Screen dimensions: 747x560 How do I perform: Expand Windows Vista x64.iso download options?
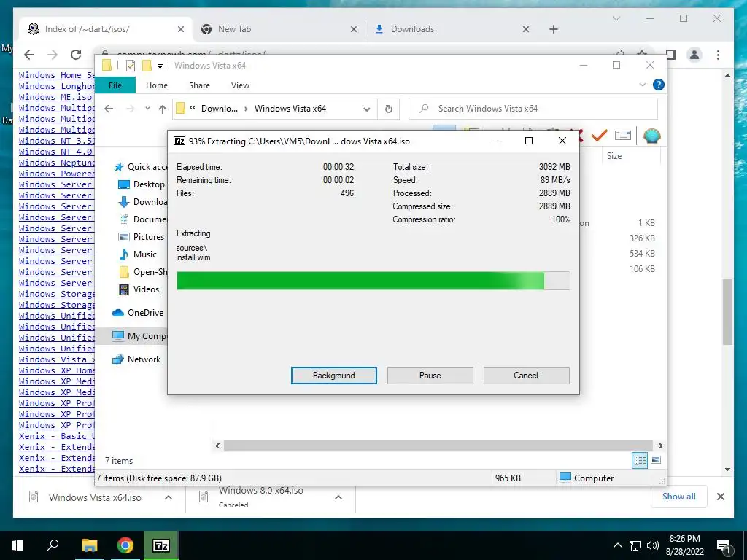pyautogui.click(x=169, y=497)
